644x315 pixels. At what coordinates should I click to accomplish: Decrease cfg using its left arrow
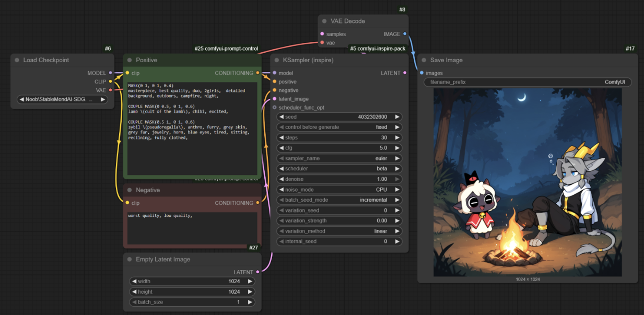pos(282,148)
